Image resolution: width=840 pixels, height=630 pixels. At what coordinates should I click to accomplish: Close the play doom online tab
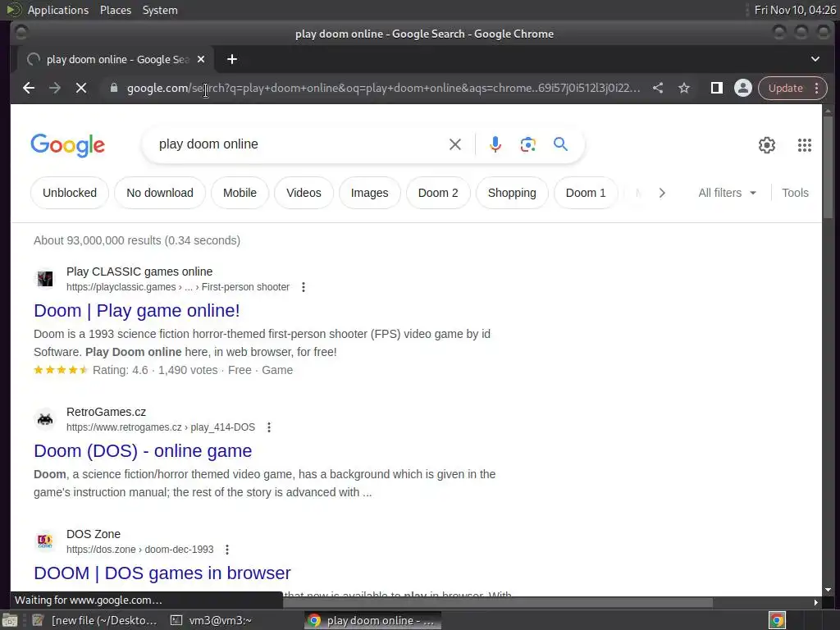pyautogui.click(x=201, y=59)
